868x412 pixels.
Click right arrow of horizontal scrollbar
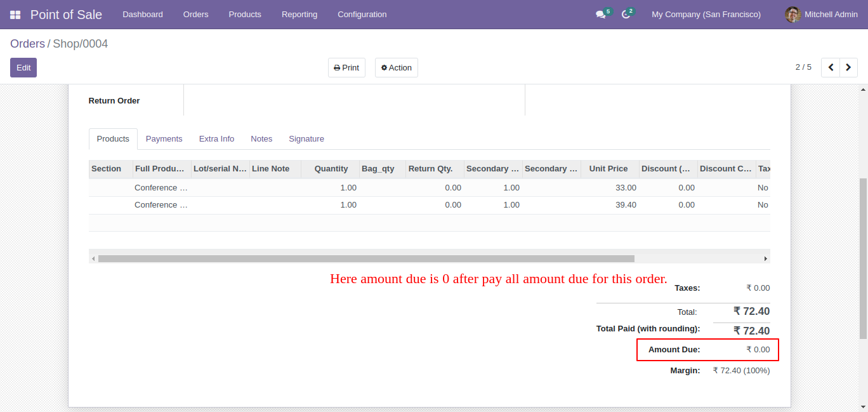pyautogui.click(x=765, y=259)
